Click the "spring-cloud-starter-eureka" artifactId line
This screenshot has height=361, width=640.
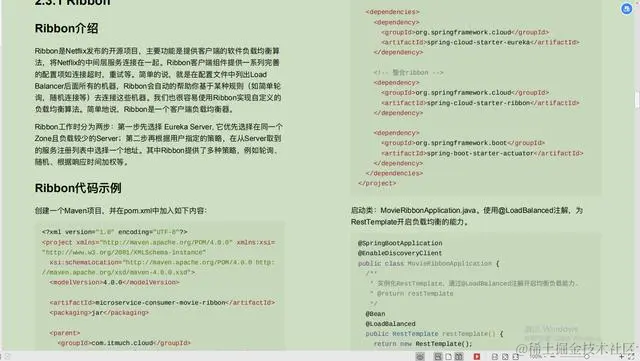click(x=480, y=42)
